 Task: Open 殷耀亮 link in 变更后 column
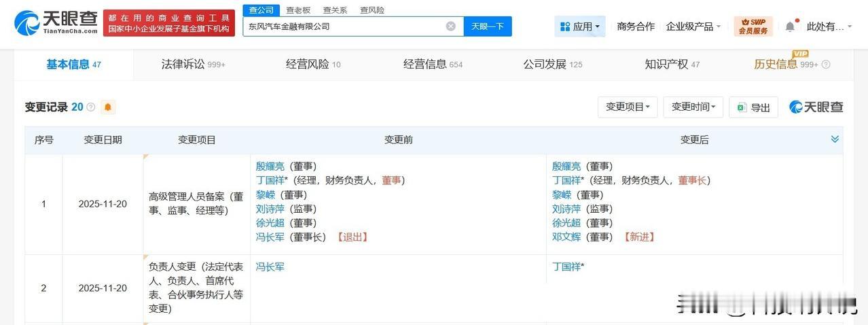tap(566, 166)
